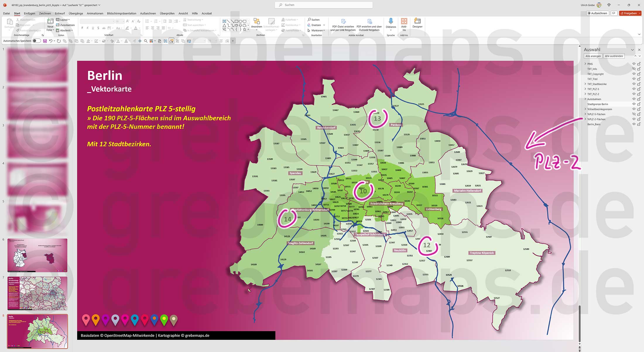Hide the Stadtgrenze Berlin layer

[x=634, y=104]
